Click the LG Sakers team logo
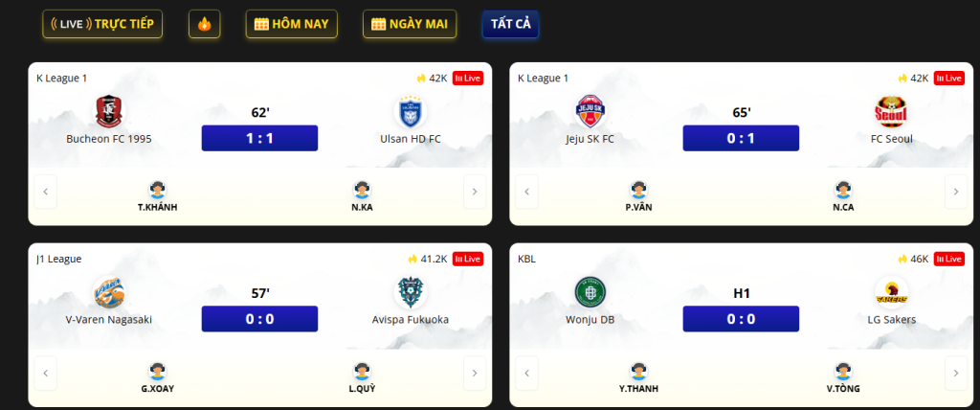The width and height of the screenshot is (980, 410). click(891, 292)
